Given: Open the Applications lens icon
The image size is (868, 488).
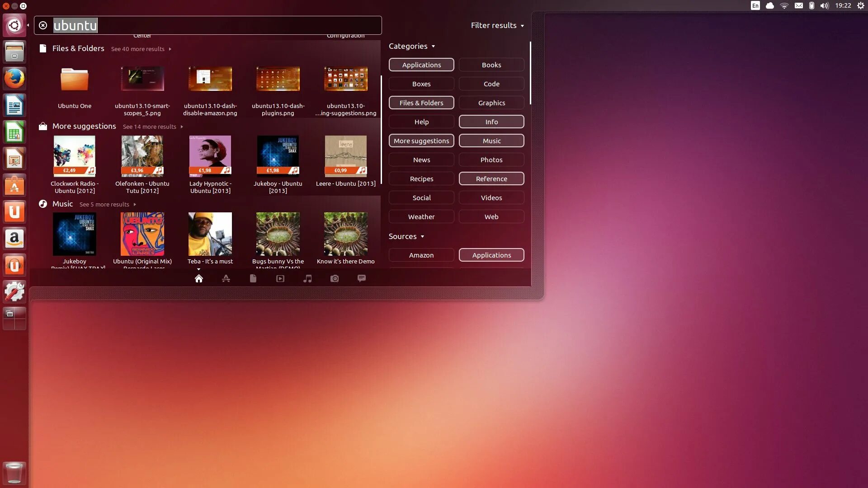Looking at the screenshot, I should [226, 279].
